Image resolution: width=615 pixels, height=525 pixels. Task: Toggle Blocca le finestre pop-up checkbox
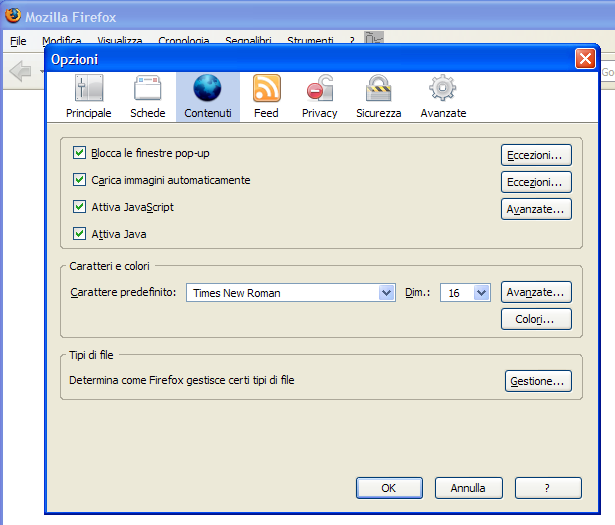79,153
